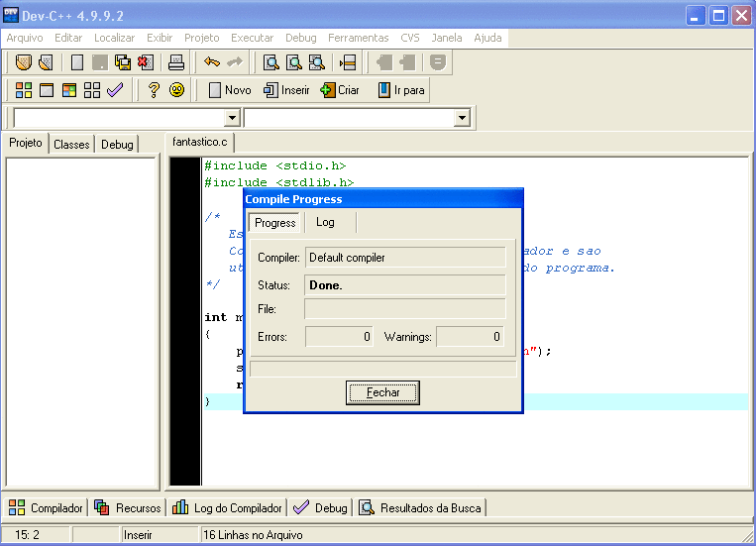
Task: Click the Go to line toolbar icon
Action: click(347, 62)
